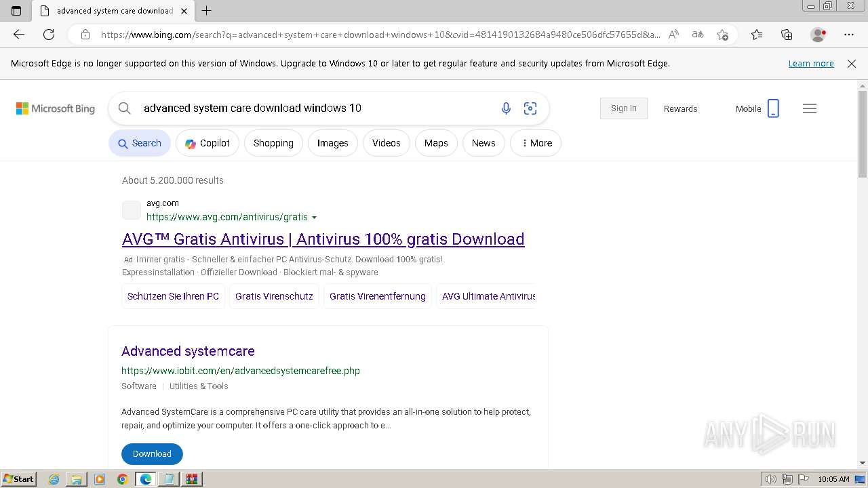Image resolution: width=868 pixels, height=488 pixels.
Task: Select the Search tab
Action: [140, 143]
